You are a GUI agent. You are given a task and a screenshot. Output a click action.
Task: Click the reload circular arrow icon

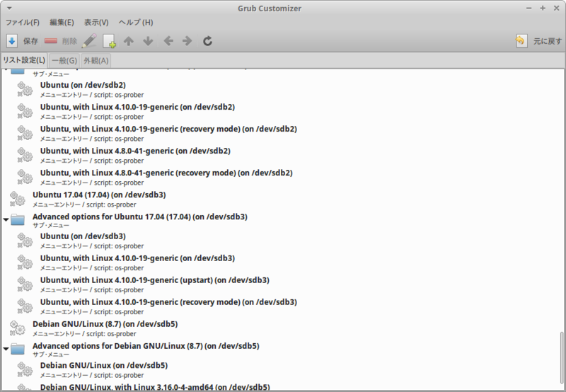(207, 41)
